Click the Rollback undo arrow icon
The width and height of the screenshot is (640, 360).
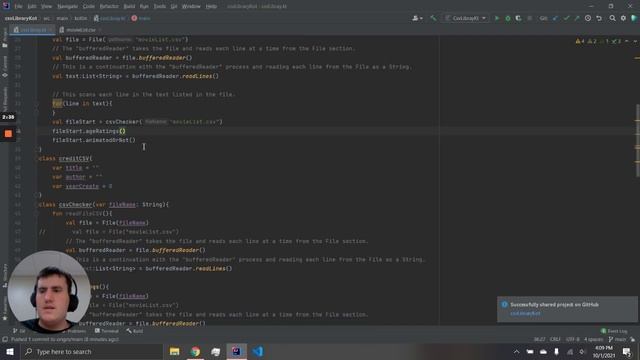tap(599, 18)
